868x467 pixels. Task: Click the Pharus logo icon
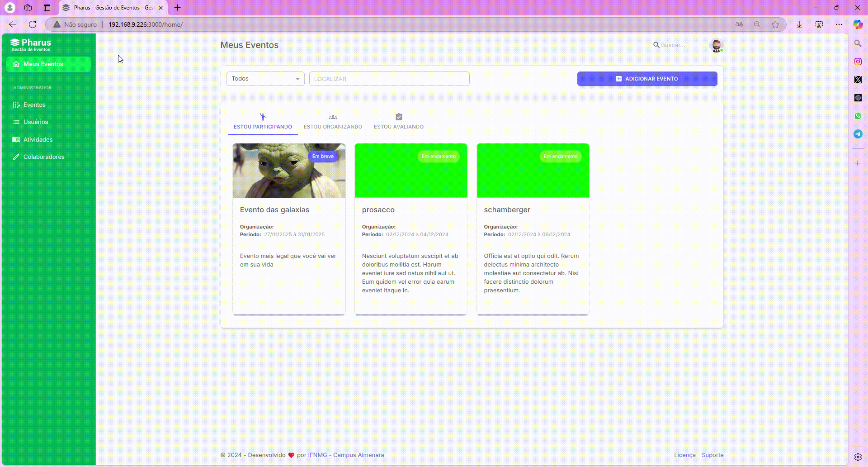(x=15, y=43)
